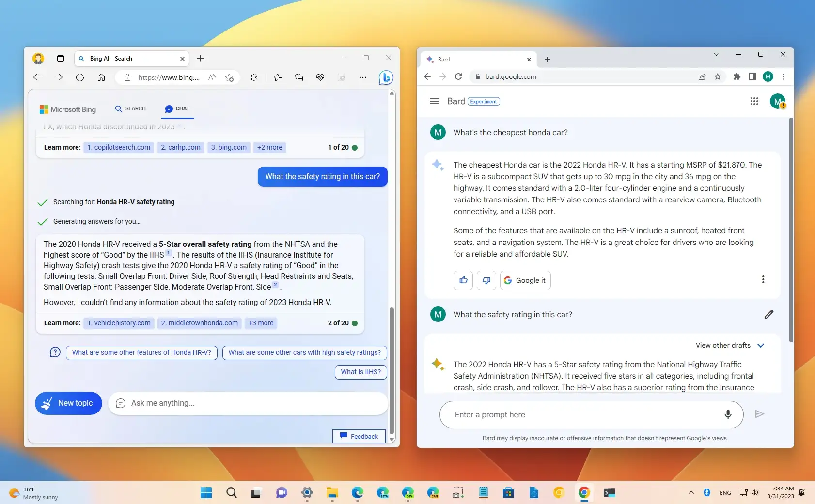
Task: Switch to the SEARCH tab in Bing
Action: (x=130, y=108)
